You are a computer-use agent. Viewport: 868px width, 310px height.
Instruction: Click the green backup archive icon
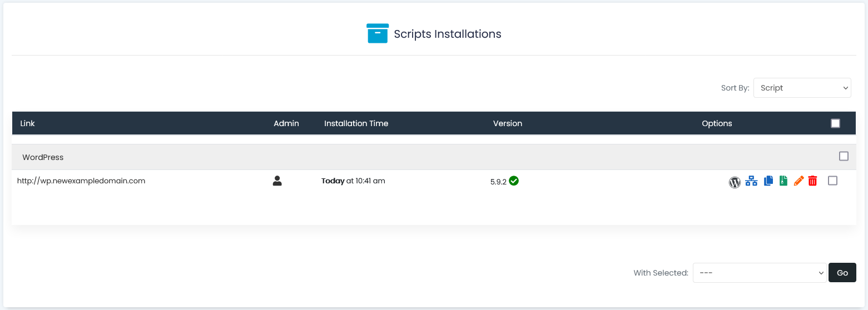pyautogui.click(x=783, y=181)
